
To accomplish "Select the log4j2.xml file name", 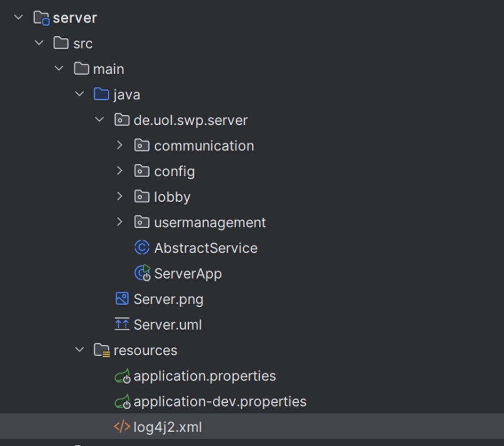I will [x=167, y=427].
